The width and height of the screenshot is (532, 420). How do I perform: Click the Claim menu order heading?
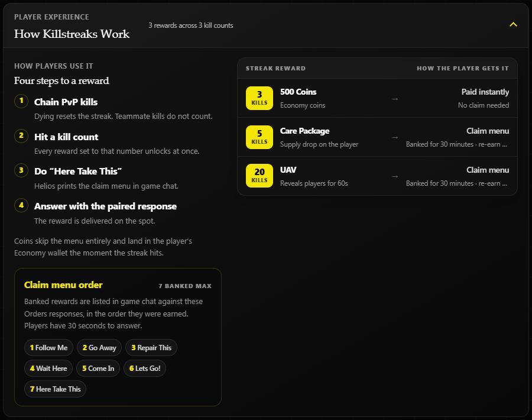pyautogui.click(x=63, y=285)
